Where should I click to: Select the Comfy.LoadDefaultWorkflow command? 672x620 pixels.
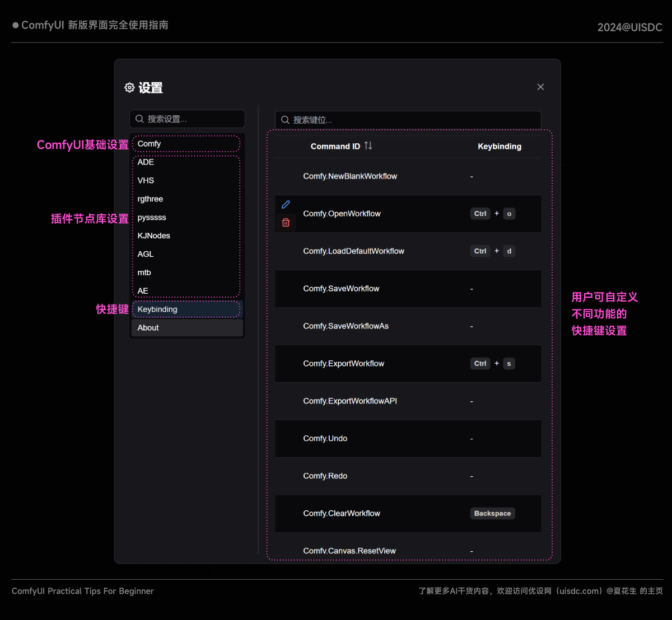[x=408, y=251]
